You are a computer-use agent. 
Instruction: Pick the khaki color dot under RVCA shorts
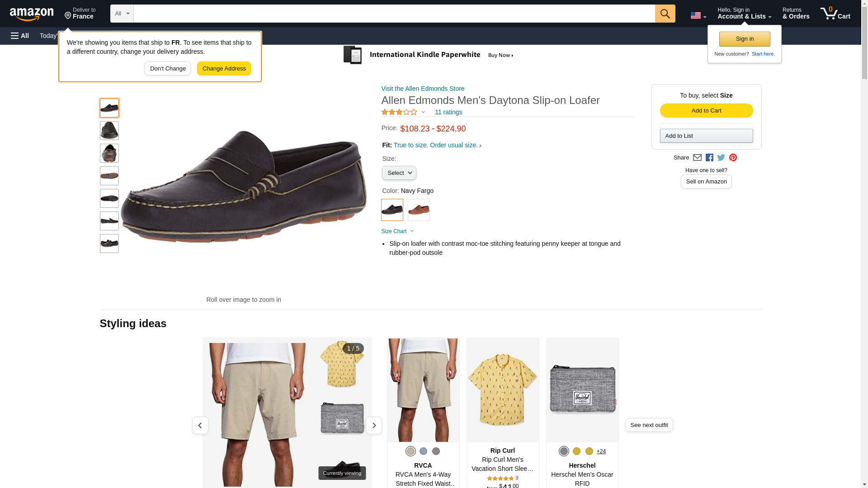click(x=410, y=451)
